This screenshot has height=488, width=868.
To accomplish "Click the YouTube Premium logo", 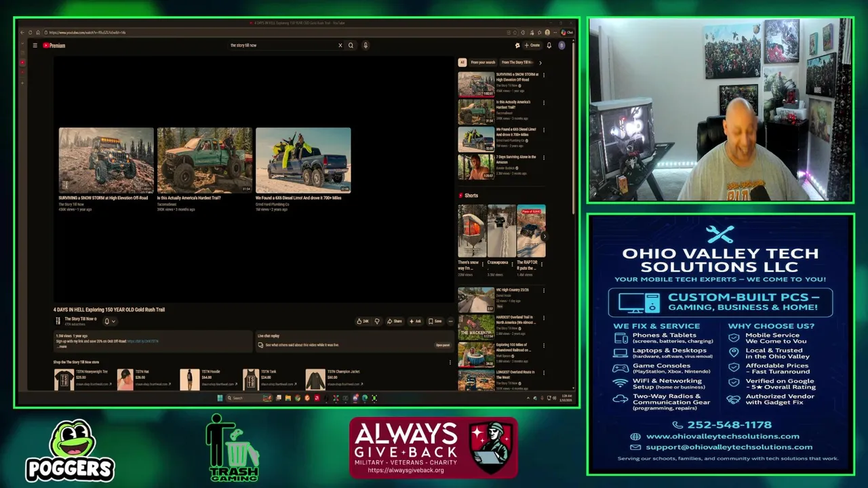I will [54, 45].
